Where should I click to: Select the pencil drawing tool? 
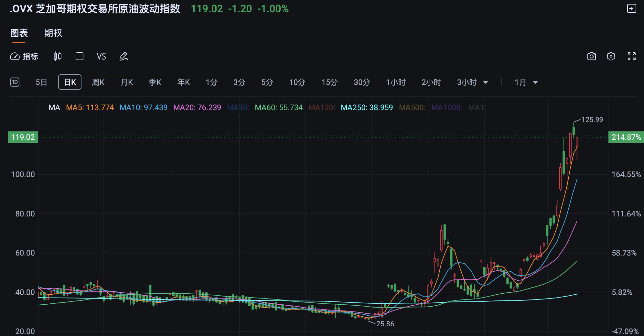(124, 57)
